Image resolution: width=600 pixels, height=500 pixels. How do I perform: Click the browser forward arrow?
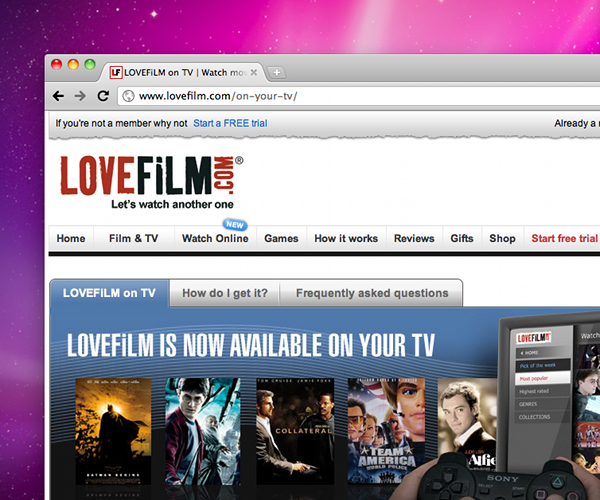click(x=80, y=96)
